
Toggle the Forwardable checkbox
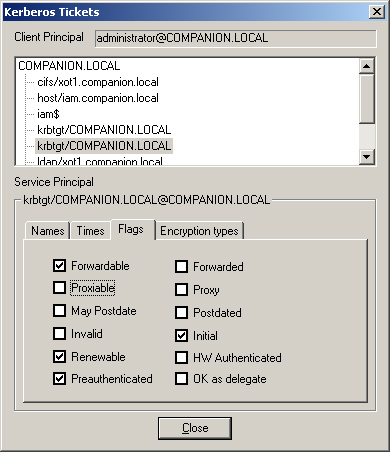pos(59,265)
